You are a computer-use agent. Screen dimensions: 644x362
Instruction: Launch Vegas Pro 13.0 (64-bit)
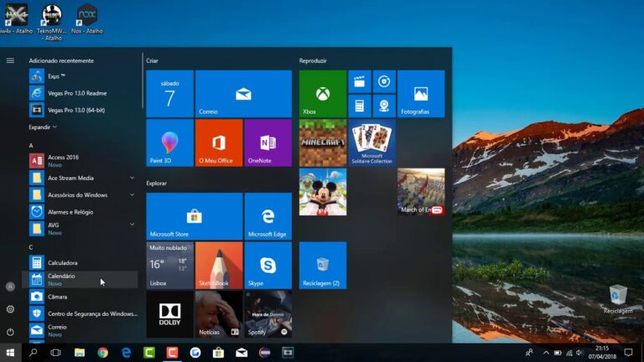pos(81,110)
